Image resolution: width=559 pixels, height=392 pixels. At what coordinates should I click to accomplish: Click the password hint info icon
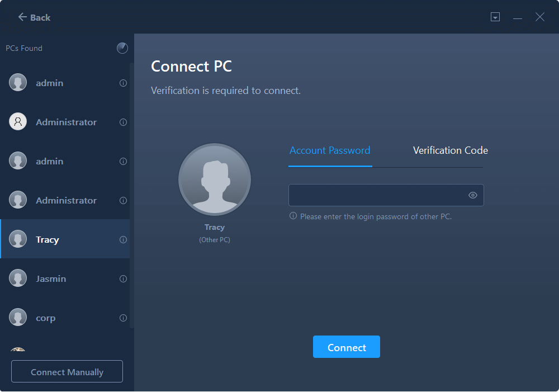tap(293, 216)
